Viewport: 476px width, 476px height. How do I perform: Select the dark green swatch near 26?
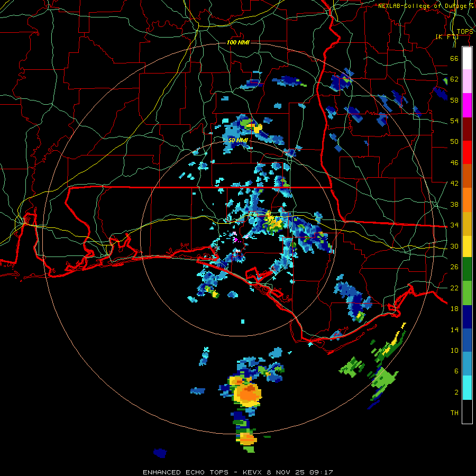point(467,269)
